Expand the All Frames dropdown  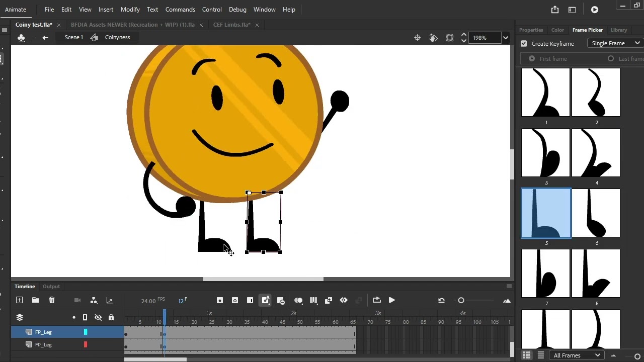(x=577, y=355)
